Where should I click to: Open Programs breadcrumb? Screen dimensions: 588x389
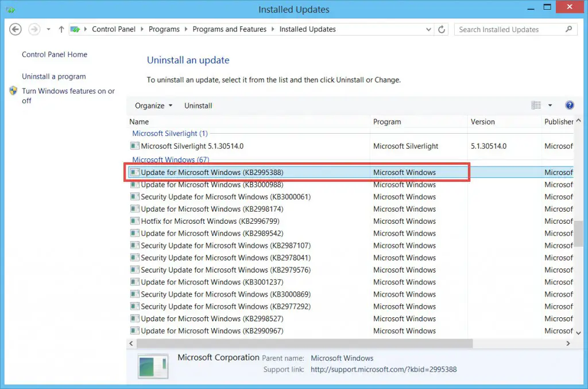(x=164, y=29)
